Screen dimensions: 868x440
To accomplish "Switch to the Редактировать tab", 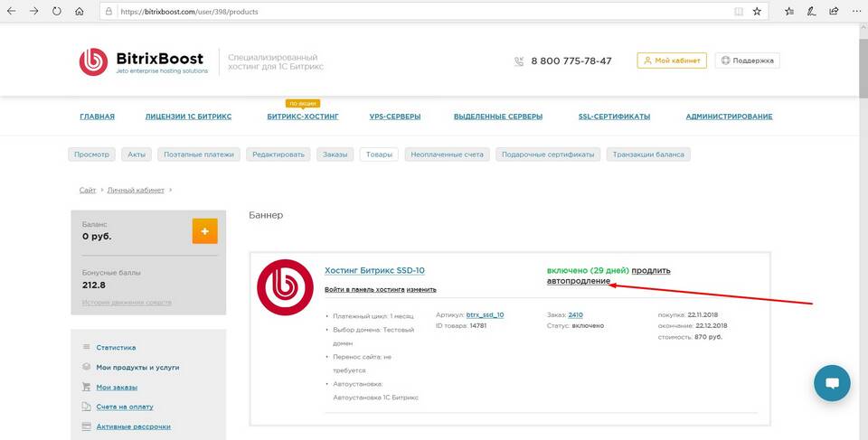I will click(278, 154).
